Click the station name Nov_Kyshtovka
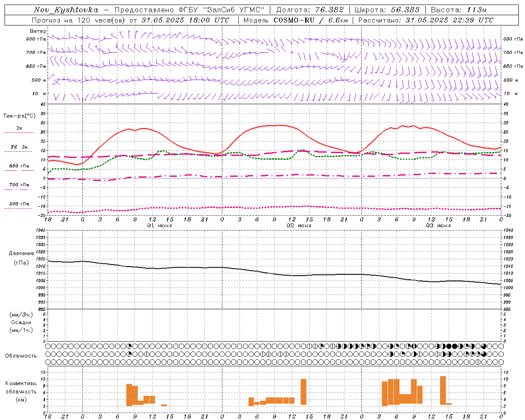Screen dimensions: 525x420 66,10
